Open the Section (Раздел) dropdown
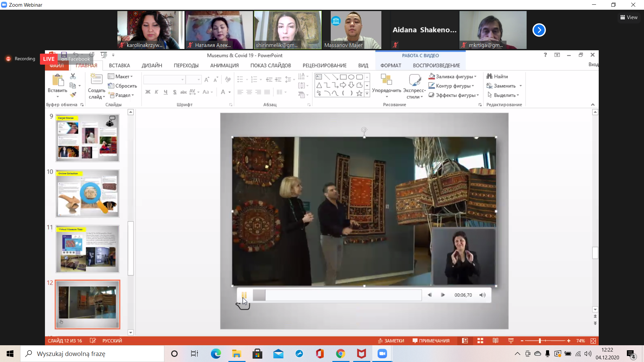This screenshot has width=644, height=362. 121,95
